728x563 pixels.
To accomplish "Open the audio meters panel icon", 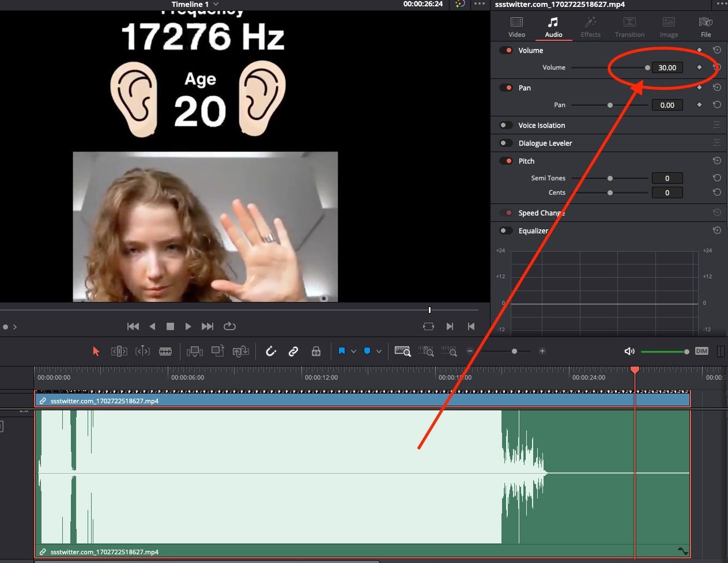I will 721,351.
